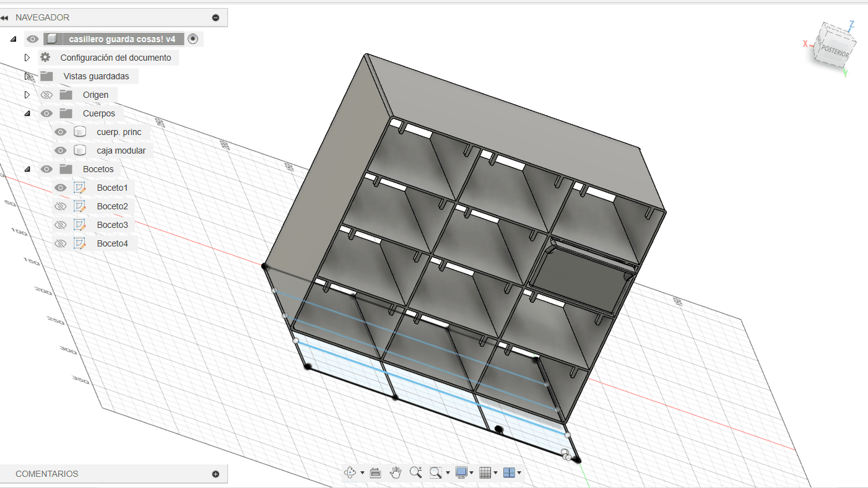868x488 pixels.
Task: Open the Orbit tool dropdown arrow
Action: (362, 473)
